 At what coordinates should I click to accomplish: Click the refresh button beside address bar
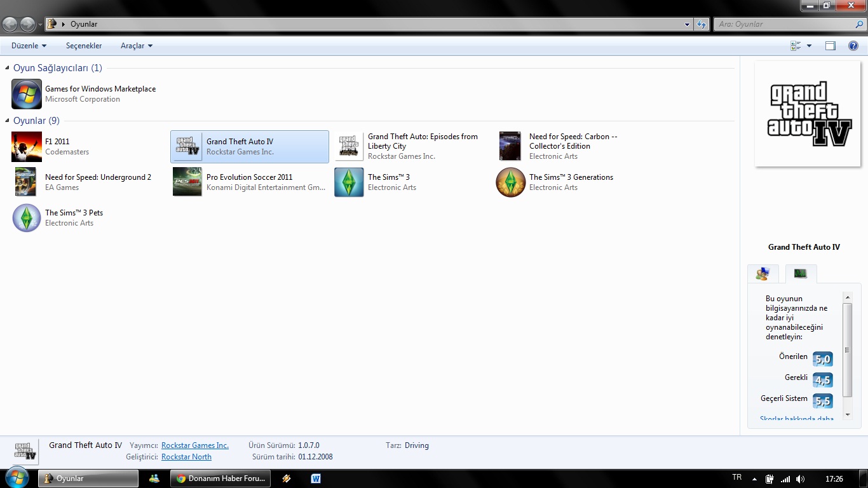[x=702, y=24]
